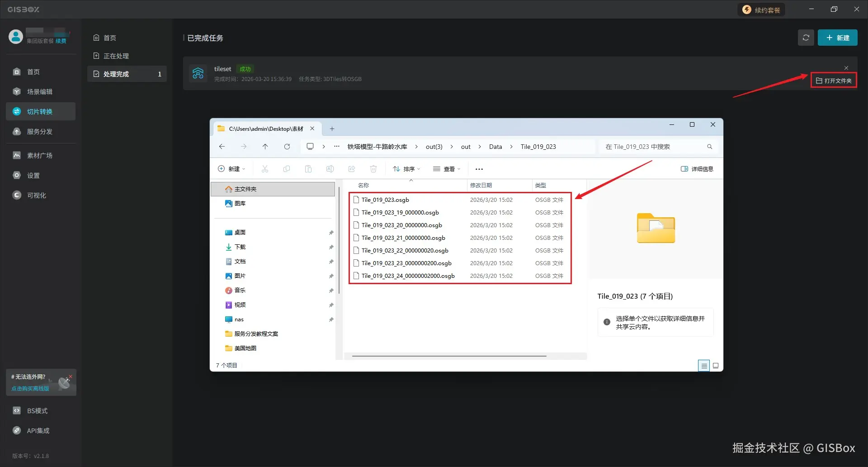Click 打开文件夹 for the tileset task
The width and height of the screenshot is (868, 467).
coord(834,81)
